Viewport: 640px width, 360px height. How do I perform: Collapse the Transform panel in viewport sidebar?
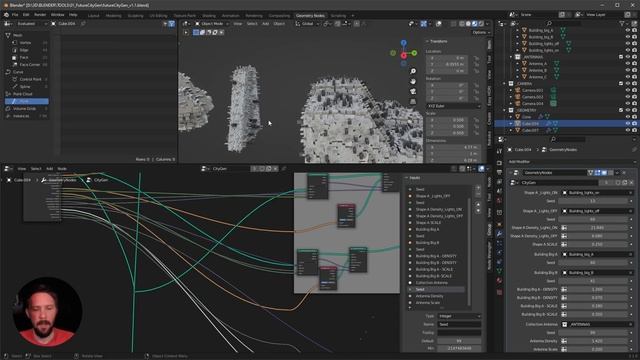coord(438,41)
